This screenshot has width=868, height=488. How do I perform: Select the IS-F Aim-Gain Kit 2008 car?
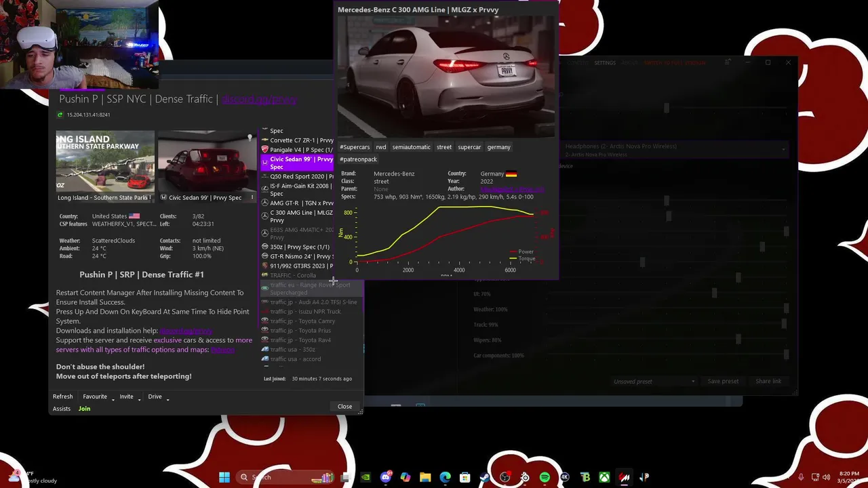tap(297, 189)
